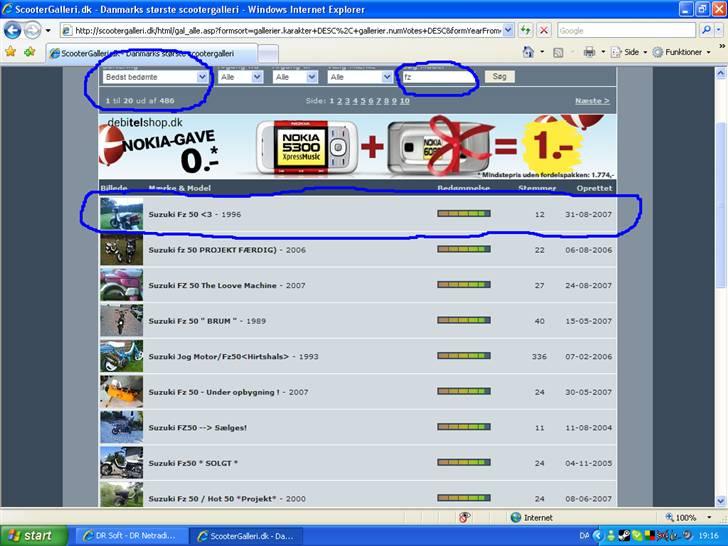
Task: Expand the first 'Alle' filter dropdown
Action: (241, 76)
